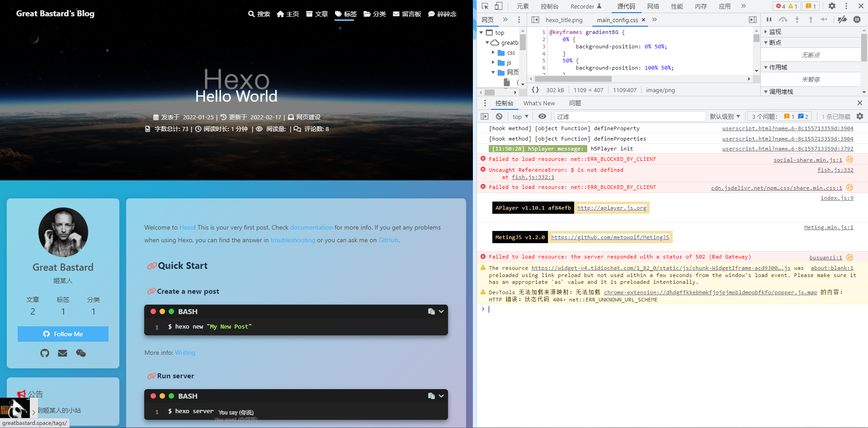Toggle deactivate breakpoints
This screenshot has height=428, width=868.
(x=843, y=19)
